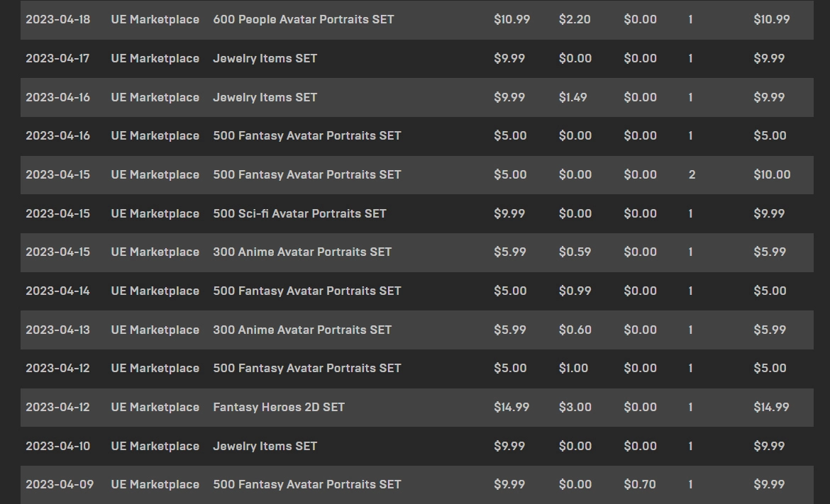Click the $1.49 amount cell

point(572,97)
